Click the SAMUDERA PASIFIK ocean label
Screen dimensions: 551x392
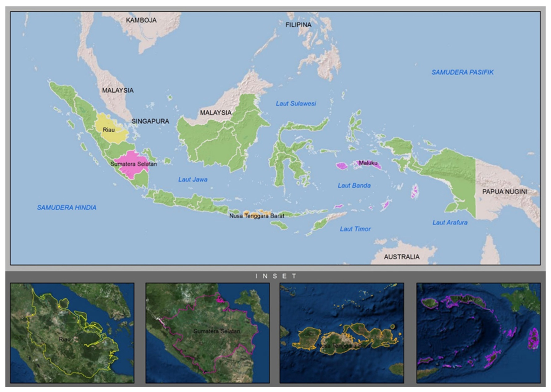point(462,72)
